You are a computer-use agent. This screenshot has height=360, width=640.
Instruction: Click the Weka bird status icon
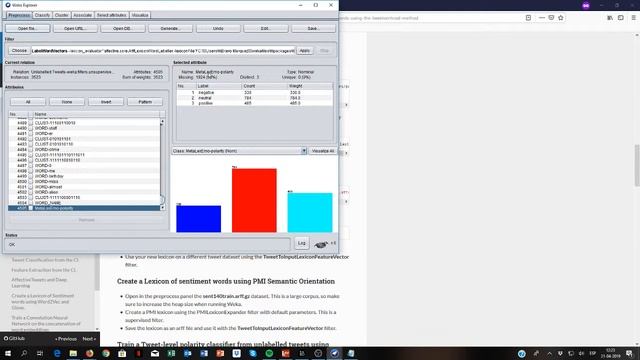tap(321, 244)
